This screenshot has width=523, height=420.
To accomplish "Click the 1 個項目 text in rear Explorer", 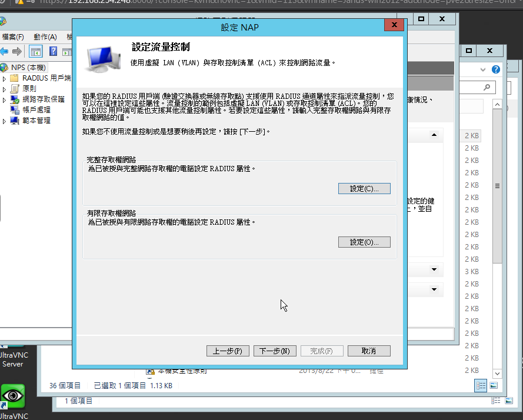I will [x=79, y=401].
